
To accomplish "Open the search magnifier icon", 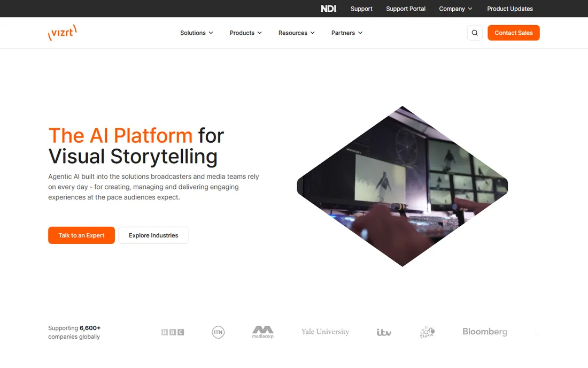I will (x=474, y=33).
